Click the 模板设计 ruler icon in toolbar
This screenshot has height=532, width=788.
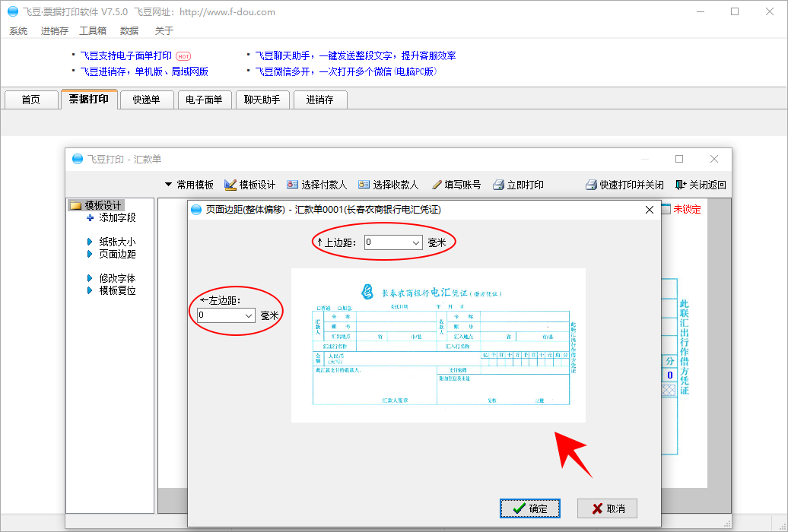[230, 185]
